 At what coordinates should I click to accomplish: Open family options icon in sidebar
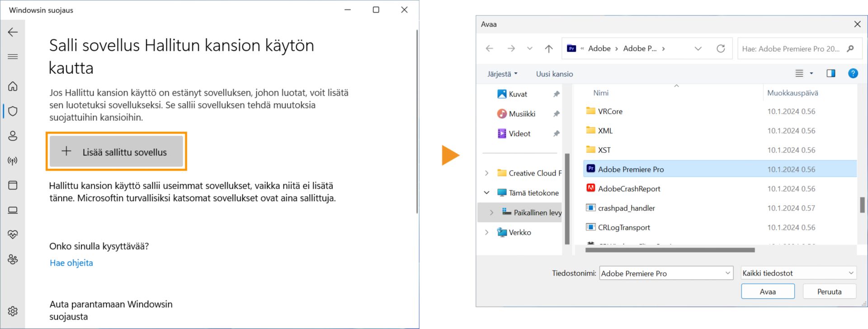click(x=13, y=259)
